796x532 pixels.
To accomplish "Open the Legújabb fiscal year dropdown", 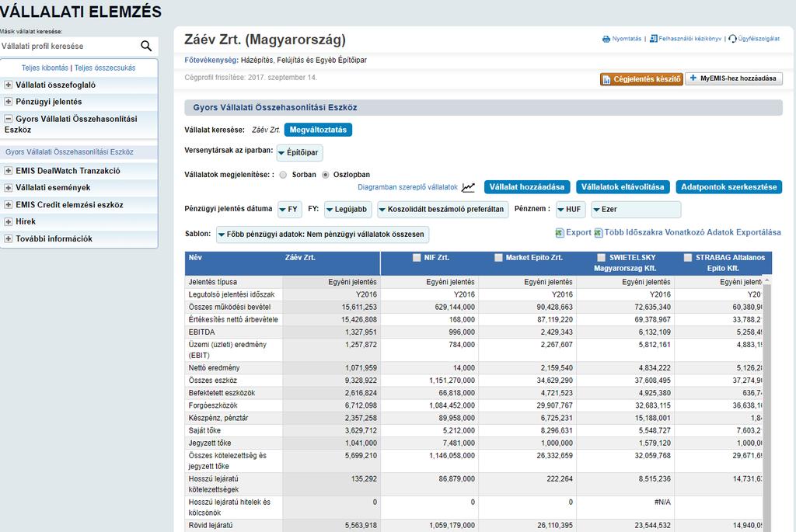I will tap(348, 210).
